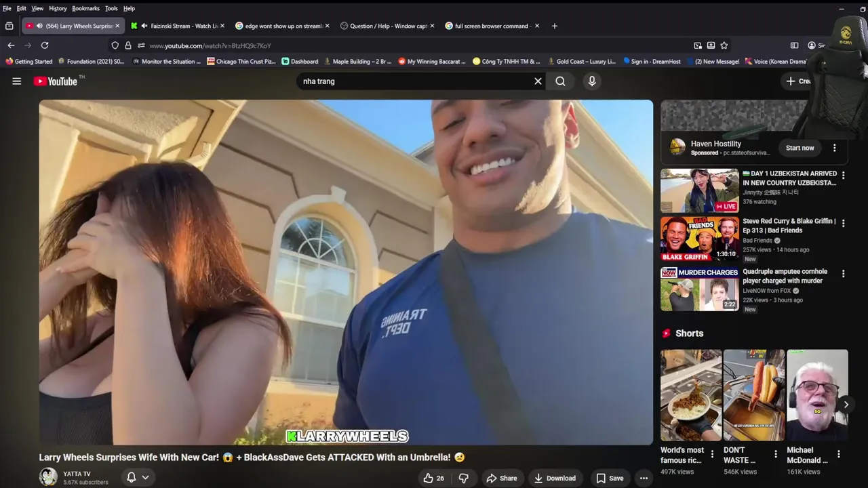Expand the notification preference chevron
This screenshot has height=488, width=868.
pyautogui.click(x=145, y=478)
